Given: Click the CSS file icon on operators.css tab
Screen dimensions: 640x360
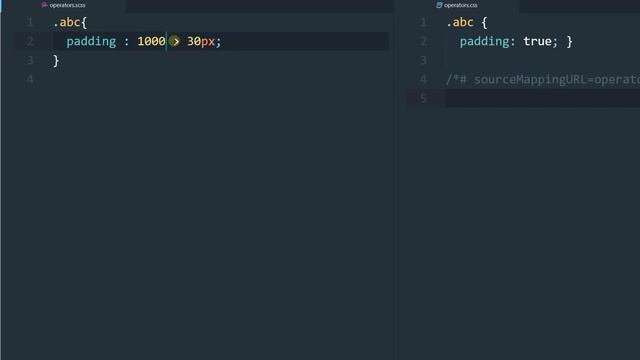Looking at the screenshot, I should [439, 5].
